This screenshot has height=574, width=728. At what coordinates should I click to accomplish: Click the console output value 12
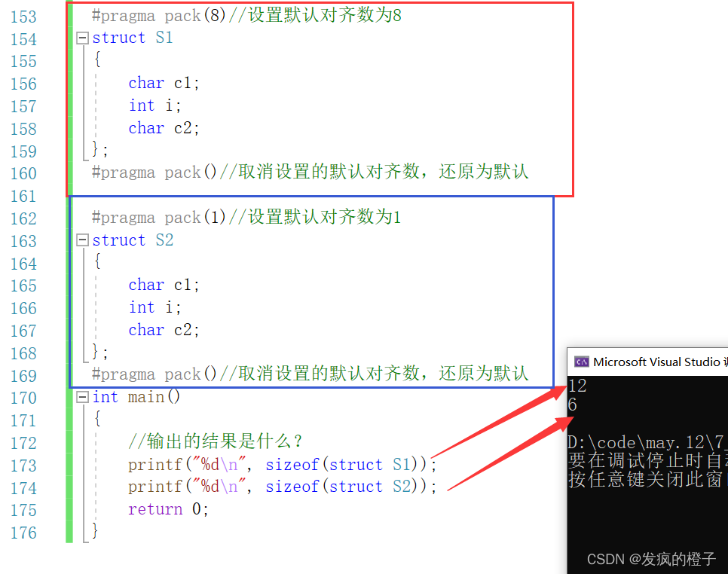coord(577,386)
